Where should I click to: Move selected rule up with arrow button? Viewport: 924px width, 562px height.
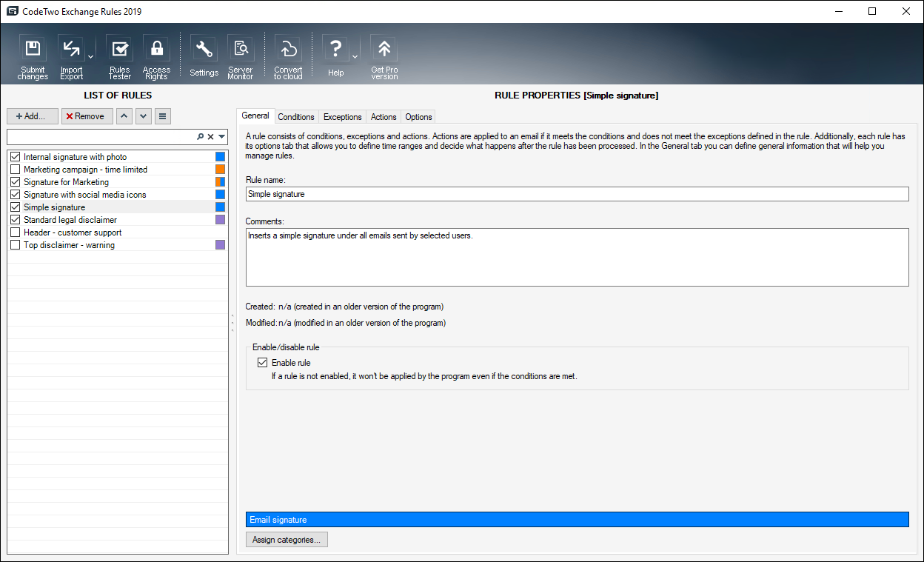[x=124, y=116]
